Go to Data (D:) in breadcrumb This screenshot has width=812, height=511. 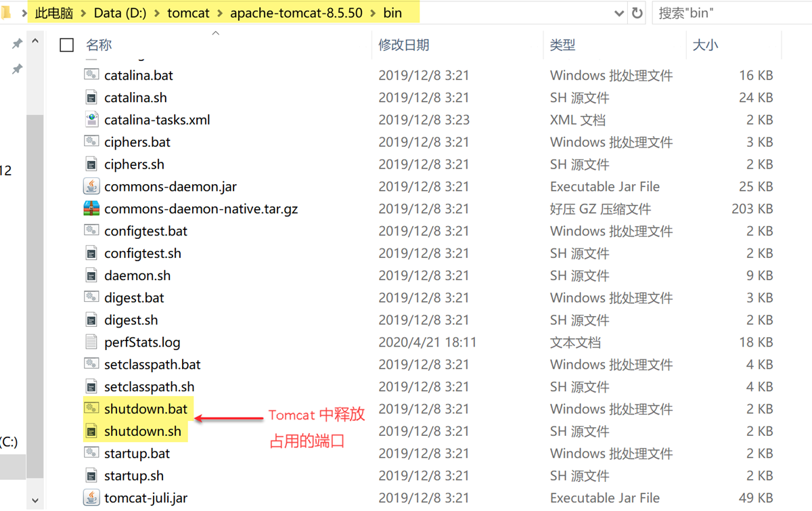click(121, 13)
